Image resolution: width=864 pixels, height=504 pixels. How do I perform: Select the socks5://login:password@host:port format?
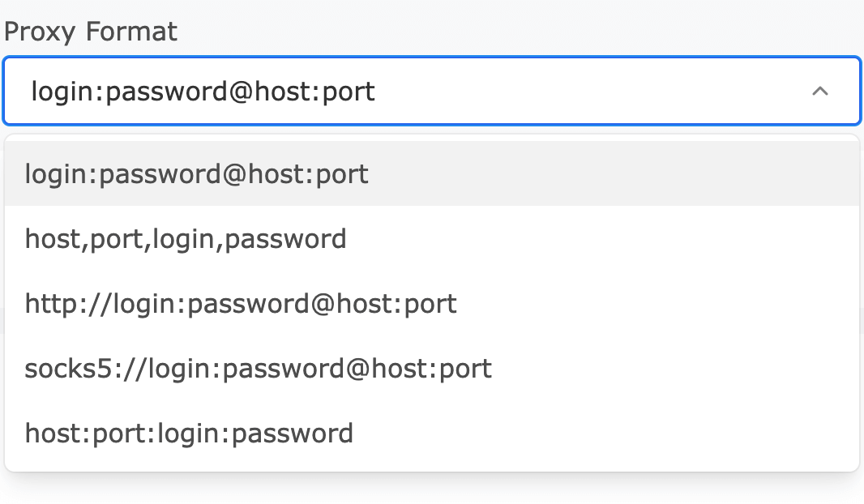(259, 368)
